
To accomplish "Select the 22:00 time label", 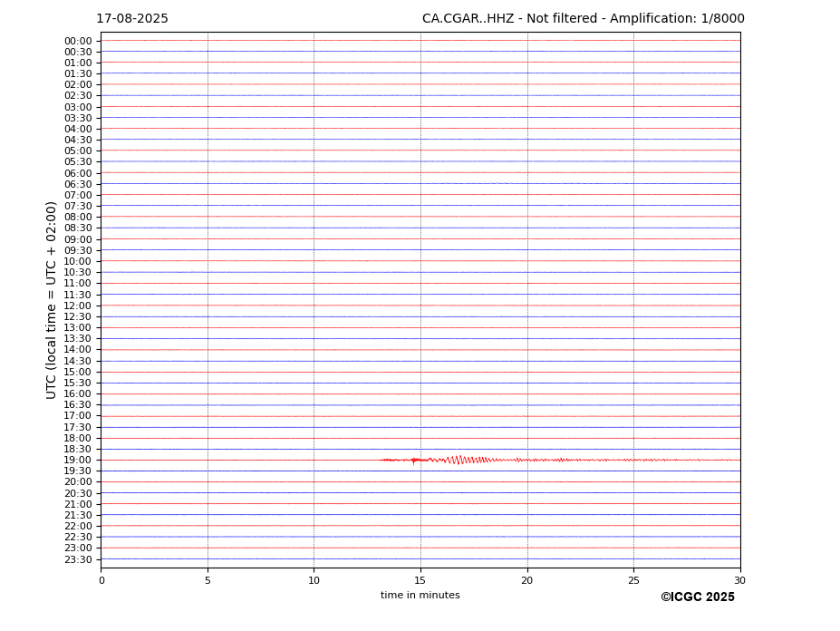I will pyautogui.click(x=78, y=527).
